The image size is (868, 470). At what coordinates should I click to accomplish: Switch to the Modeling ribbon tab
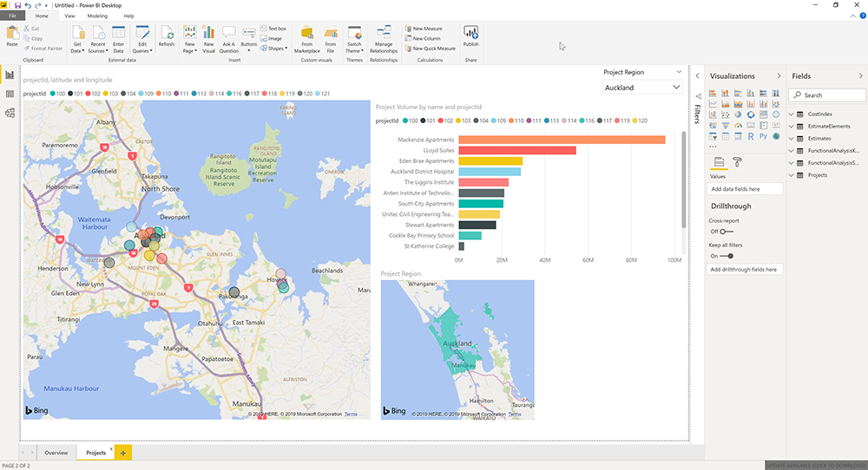click(x=97, y=16)
